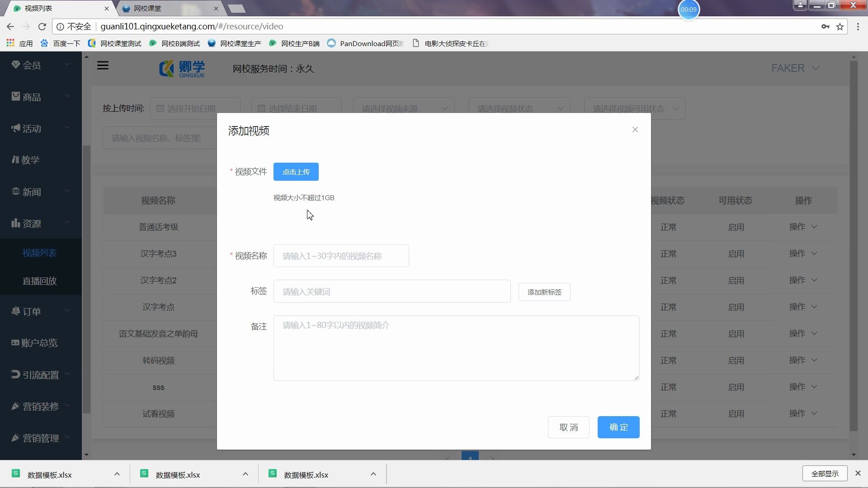Viewport: 868px width, 488px height.
Task: Click the 视频名称 input field
Action: coord(341,256)
